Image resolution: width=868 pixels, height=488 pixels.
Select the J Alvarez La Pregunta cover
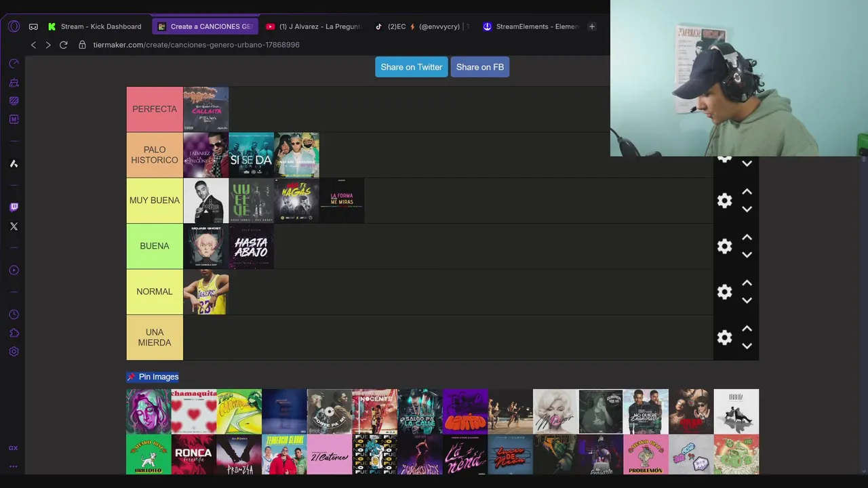click(206, 155)
